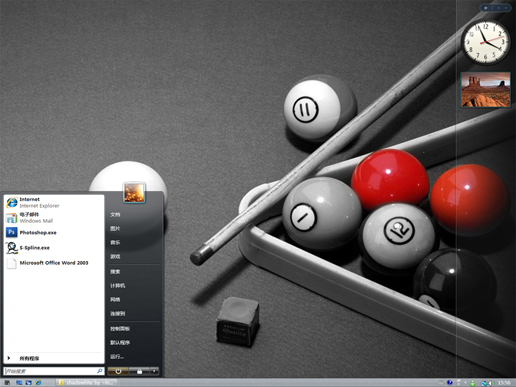Click the user account picture
516x387 pixels.
[134, 192]
